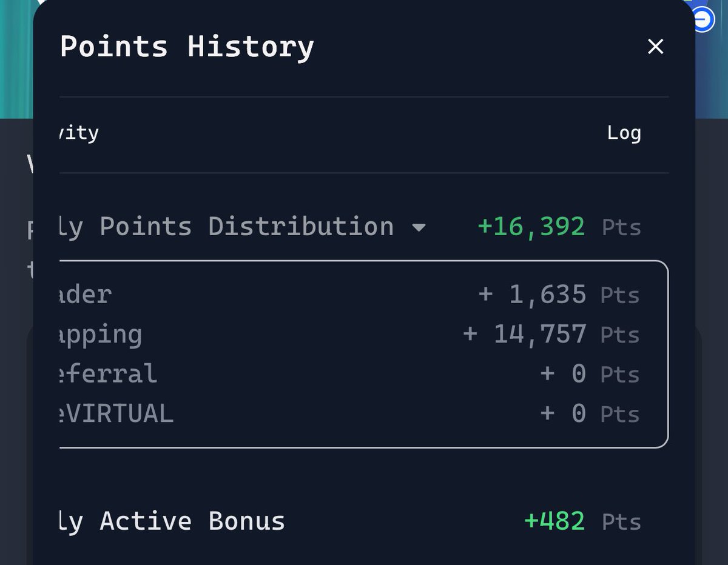Click the Referral + 0 Pts value
Viewport: 728px width, 565px height.
pos(590,375)
